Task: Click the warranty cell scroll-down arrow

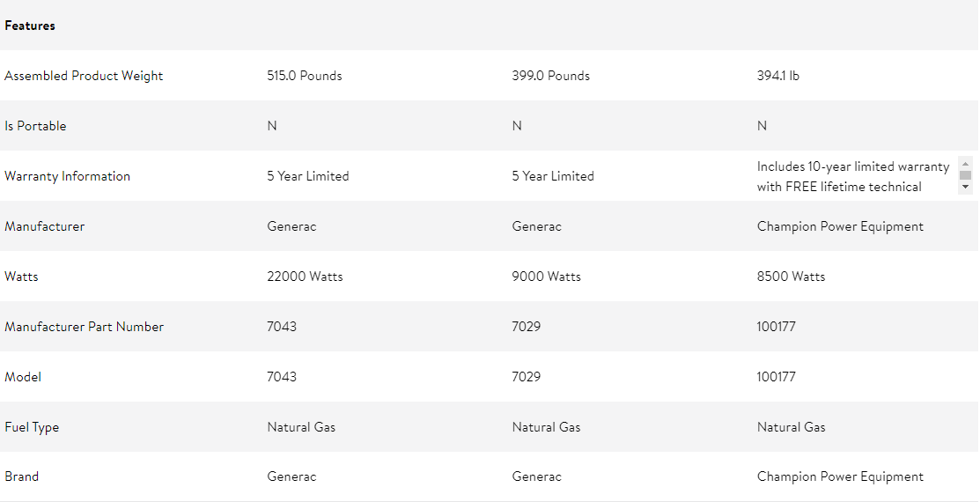Action: [x=965, y=187]
